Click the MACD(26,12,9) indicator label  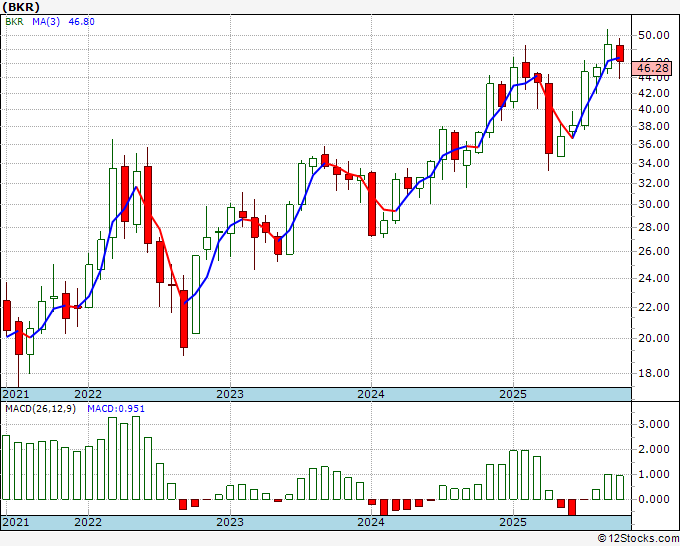click(40, 409)
